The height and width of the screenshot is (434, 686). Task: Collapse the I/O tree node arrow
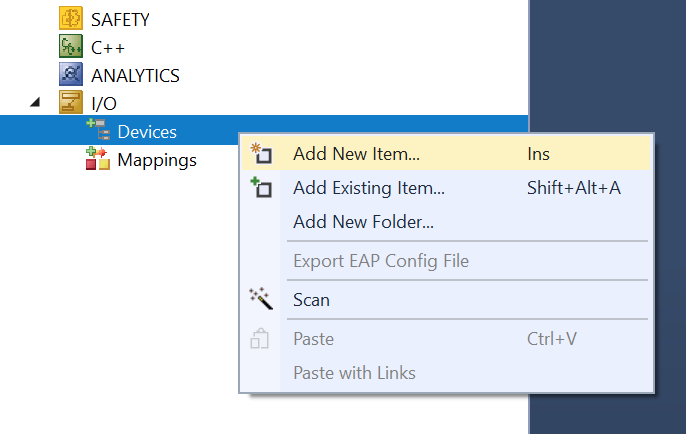(x=35, y=102)
